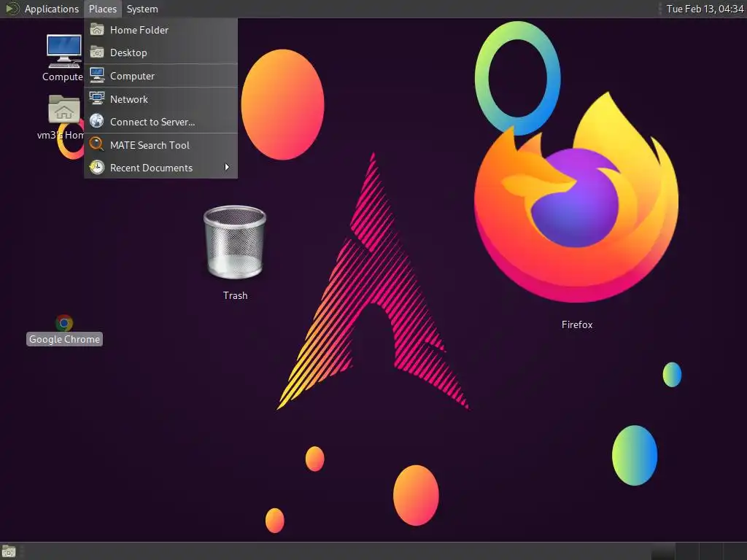Select Network in the Places menu
Screen dimensions: 747x560
(161, 99)
